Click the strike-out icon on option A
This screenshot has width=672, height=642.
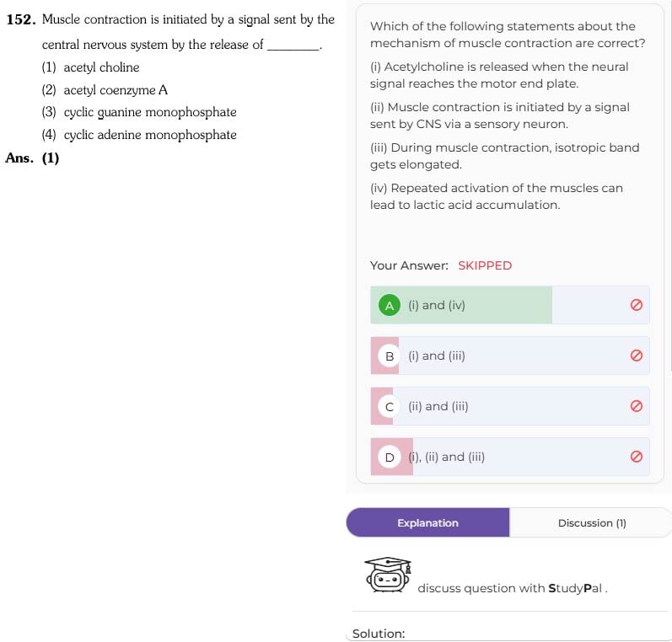[x=636, y=305]
